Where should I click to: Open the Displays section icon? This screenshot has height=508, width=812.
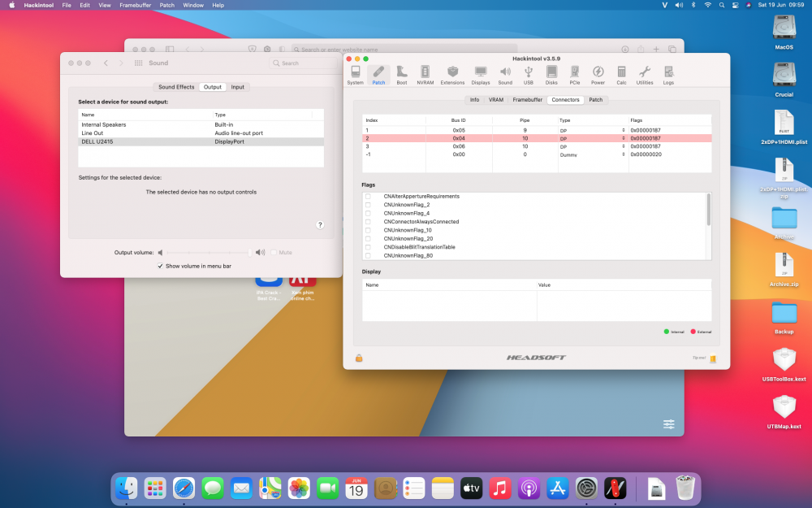tap(481, 75)
